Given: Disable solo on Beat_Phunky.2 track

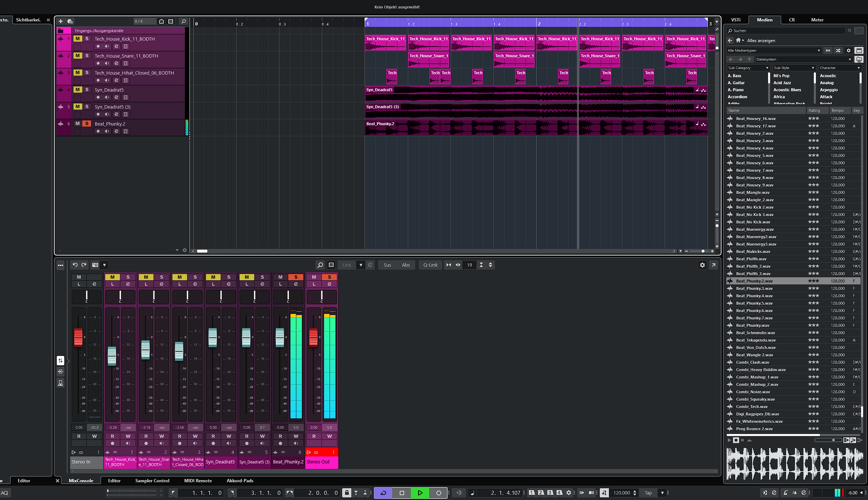Looking at the screenshot, I should pos(87,124).
